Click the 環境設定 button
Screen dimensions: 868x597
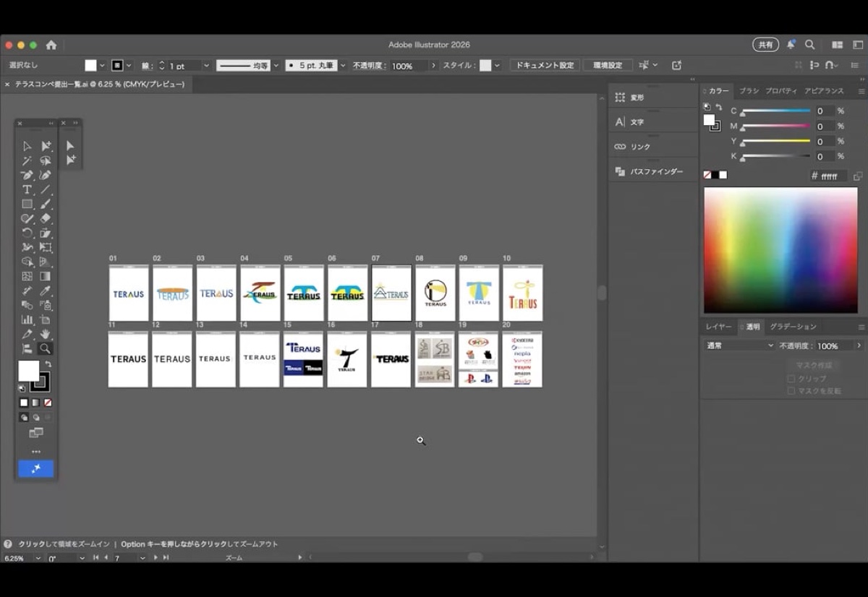pyautogui.click(x=608, y=66)
